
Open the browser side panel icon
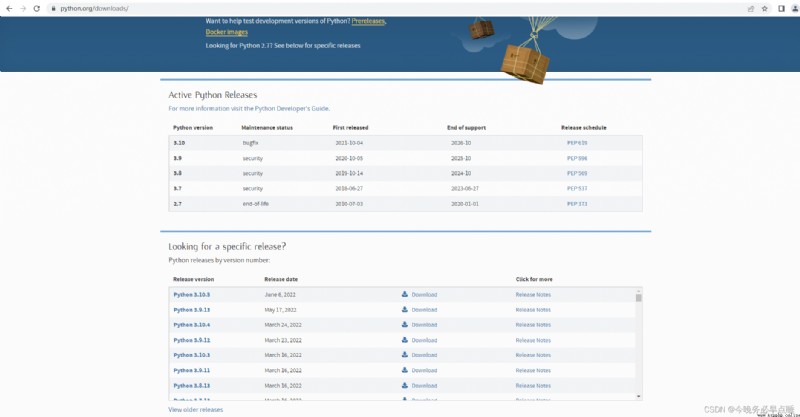[781, 9]
